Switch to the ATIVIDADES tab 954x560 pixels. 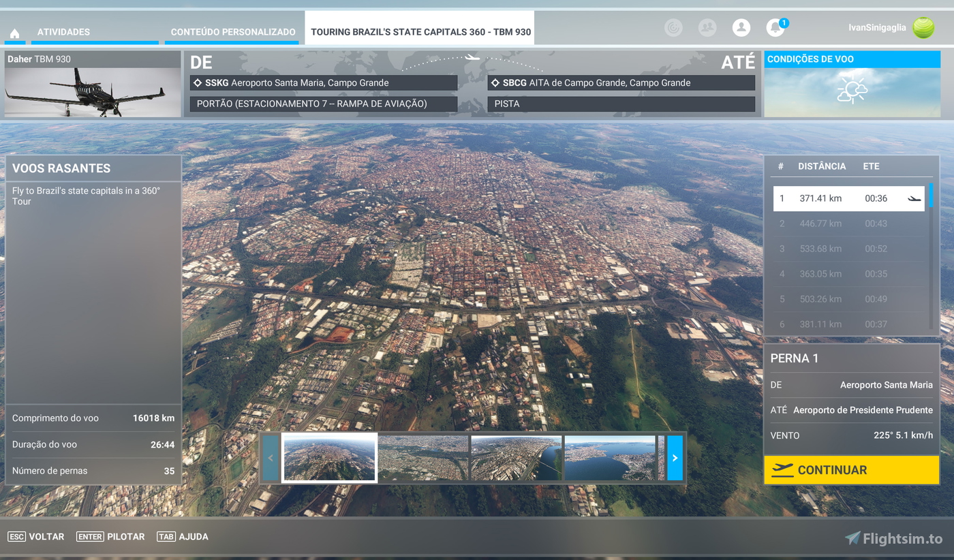tap(63, 31)
